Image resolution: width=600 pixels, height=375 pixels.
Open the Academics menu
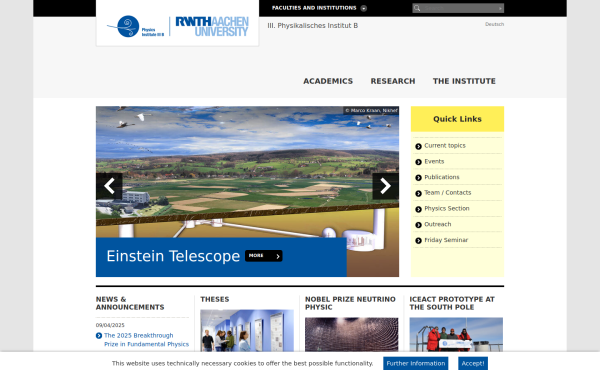point(328,81)
